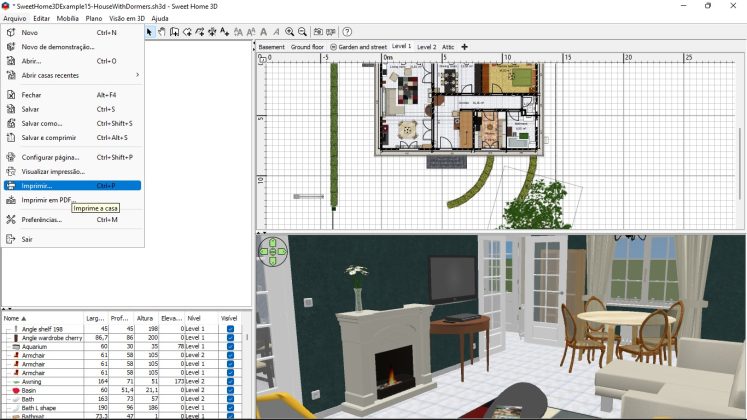Click Sweet Home 3D title bar app icon
This screenshot has width=747, height=420.
[6, 6]
